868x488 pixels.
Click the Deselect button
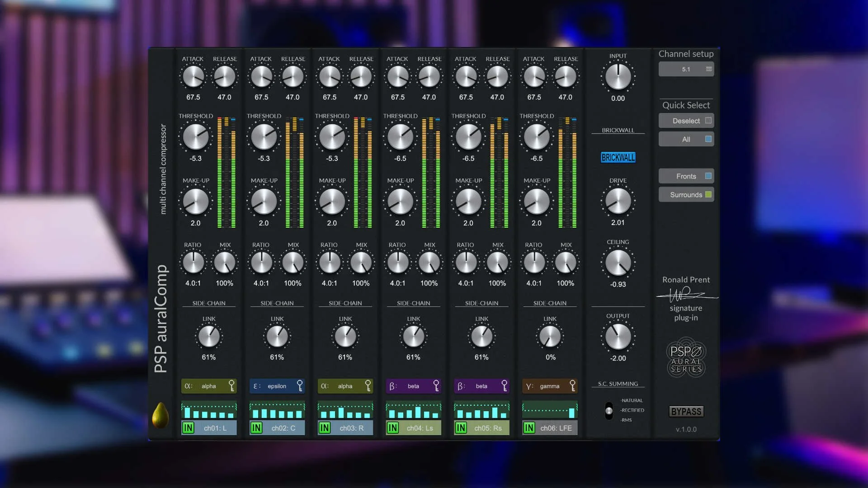(x=686, y=121)
